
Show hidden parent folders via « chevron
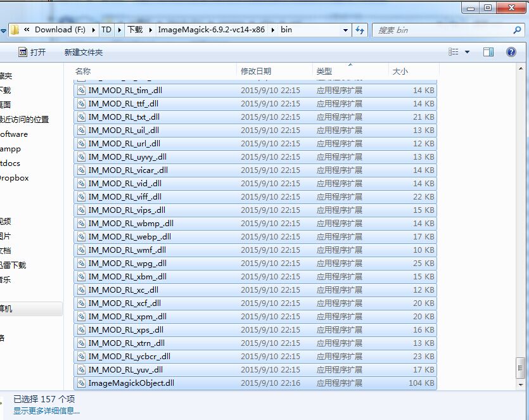pos(27,30)
